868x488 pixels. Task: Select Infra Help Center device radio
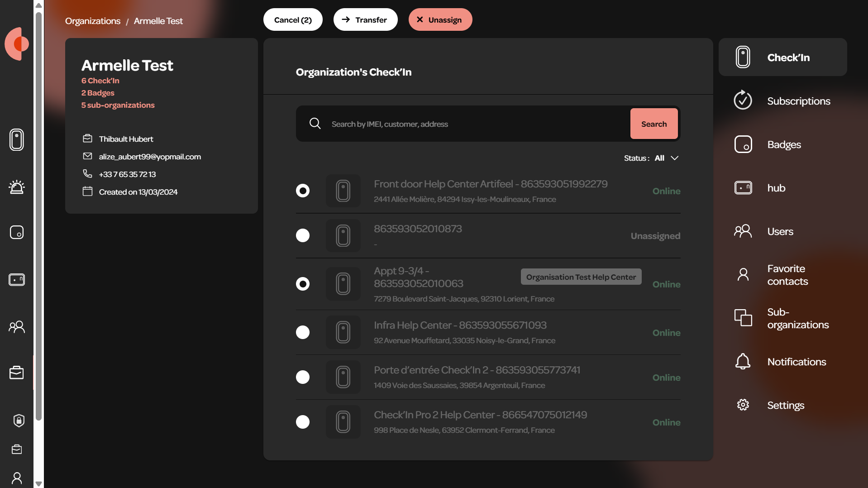(x=303, y=332)
